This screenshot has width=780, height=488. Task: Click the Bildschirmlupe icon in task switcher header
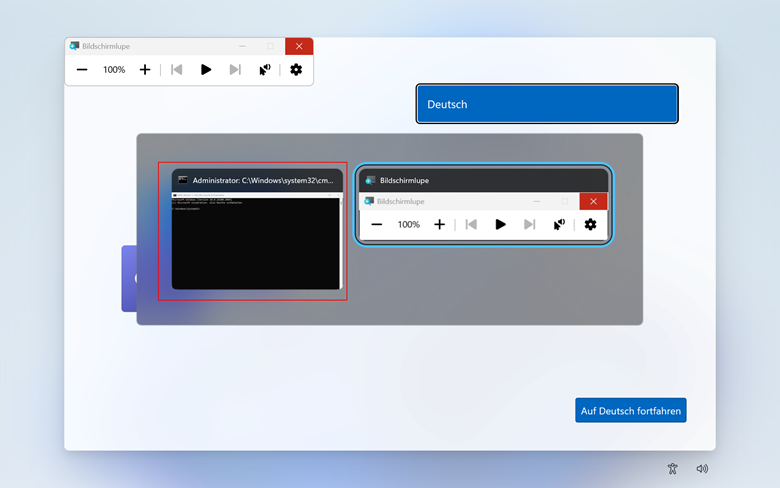[x=370, y=181]
